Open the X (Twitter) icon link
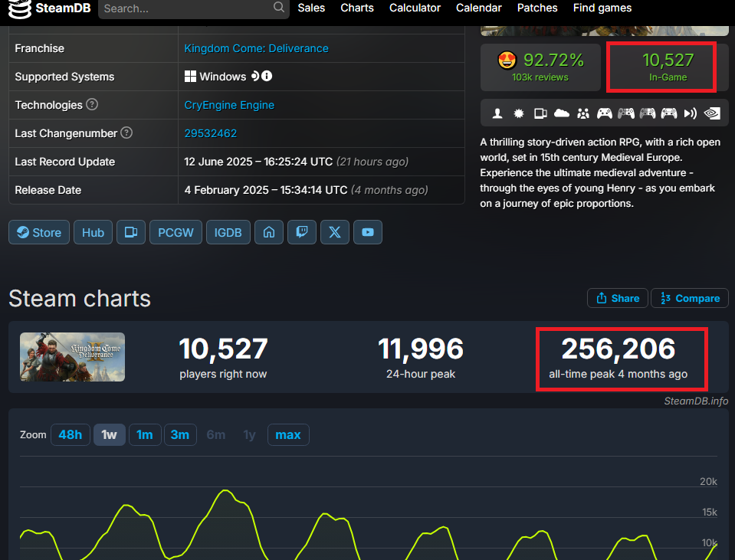Viewport: 735px width, 560px height. [335, 232]
